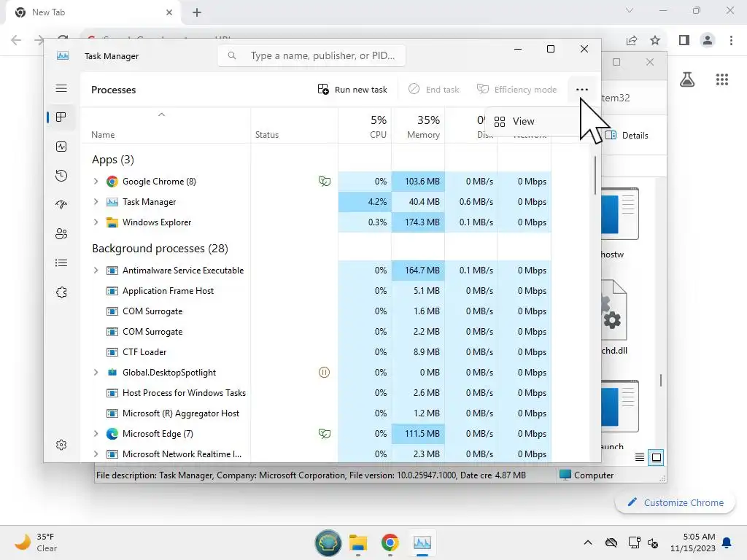Click Google Chrome efficiency mode leaf icon
The height and width of the screenshot is (560, 747).
point(325,182)
